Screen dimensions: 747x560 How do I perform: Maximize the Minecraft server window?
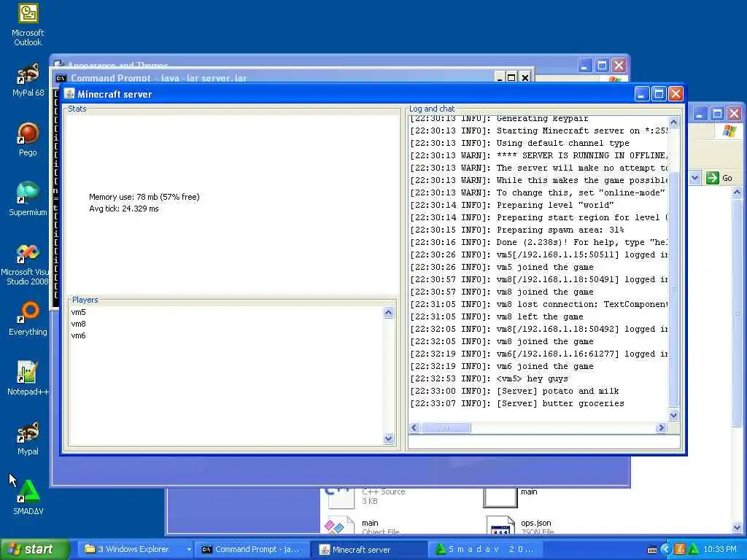tap(659, 94)
